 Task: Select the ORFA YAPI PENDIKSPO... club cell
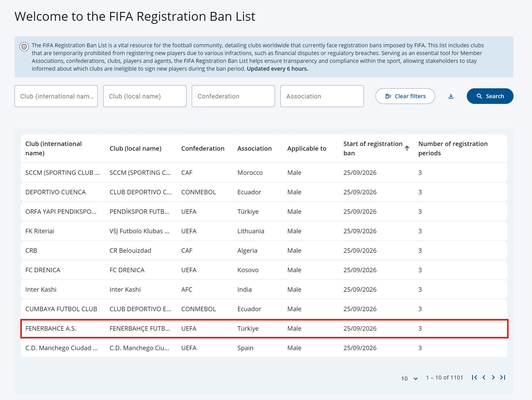pos(61,211)
